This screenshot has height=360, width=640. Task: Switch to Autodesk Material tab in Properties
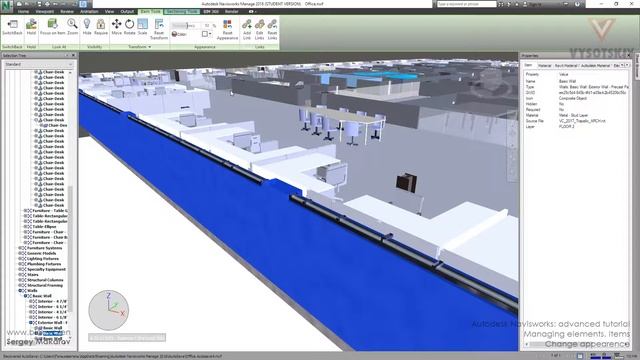pyautogui.click(x=596, y=65)
